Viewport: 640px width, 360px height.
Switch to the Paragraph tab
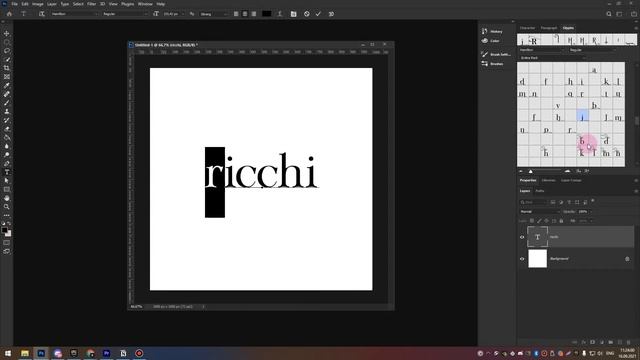pyautogui.click(x=549, y=28)
